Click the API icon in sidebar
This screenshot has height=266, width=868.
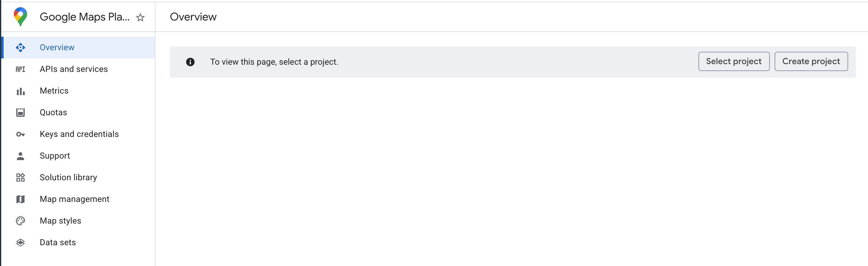20,70
